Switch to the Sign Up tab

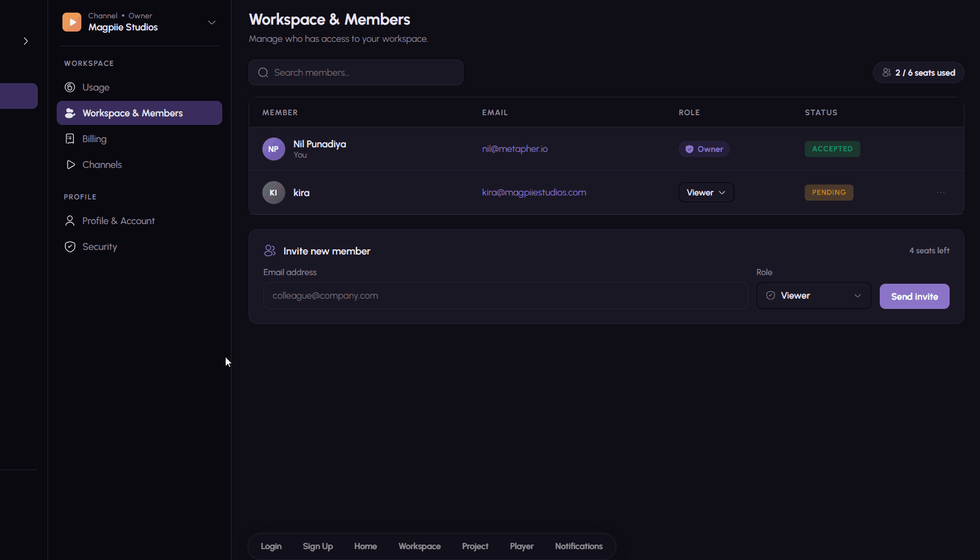[x=318, y=546]
